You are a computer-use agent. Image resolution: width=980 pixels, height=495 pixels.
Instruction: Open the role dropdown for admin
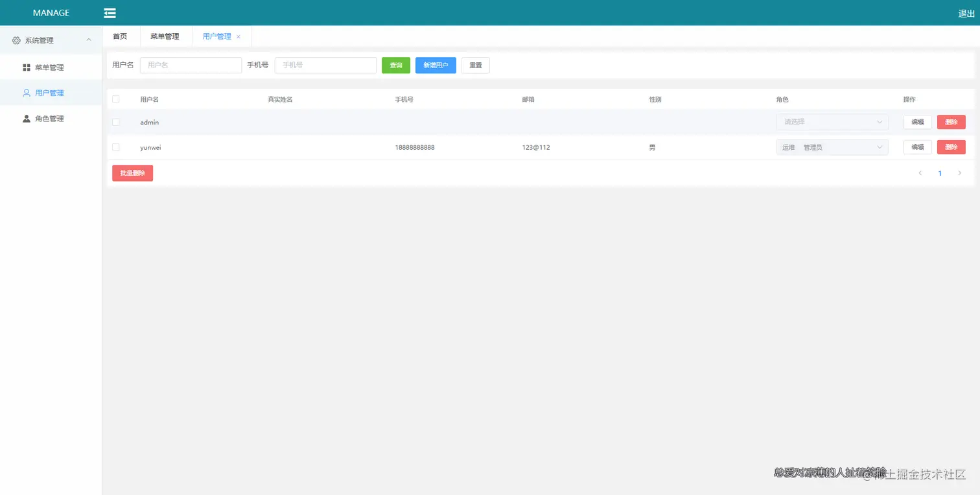(x=832, y=122)
